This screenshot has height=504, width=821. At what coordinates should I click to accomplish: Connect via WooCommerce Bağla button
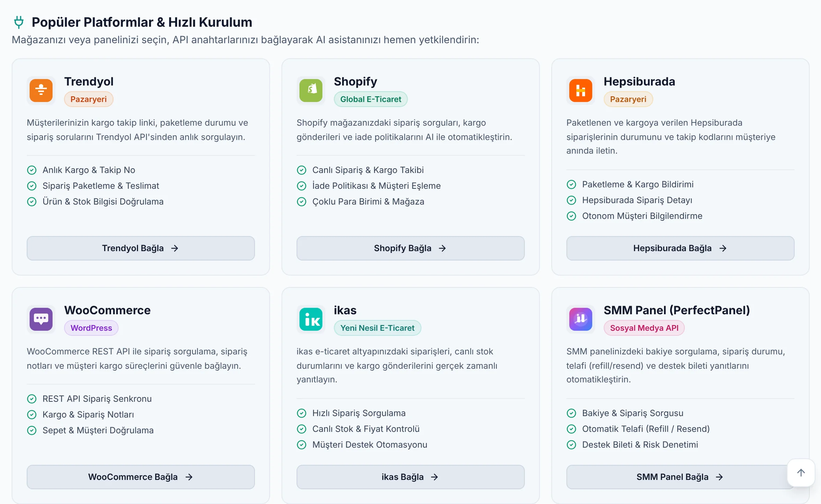141,477
